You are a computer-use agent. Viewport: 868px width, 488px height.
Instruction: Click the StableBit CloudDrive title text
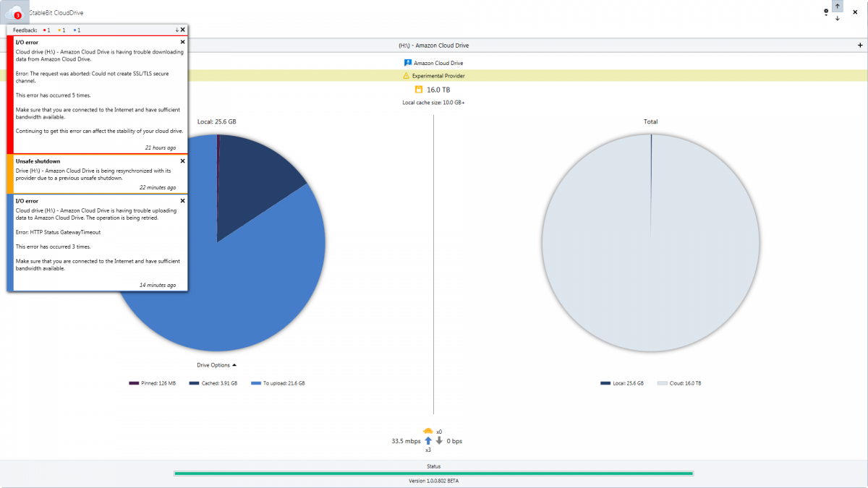[55, 13]
